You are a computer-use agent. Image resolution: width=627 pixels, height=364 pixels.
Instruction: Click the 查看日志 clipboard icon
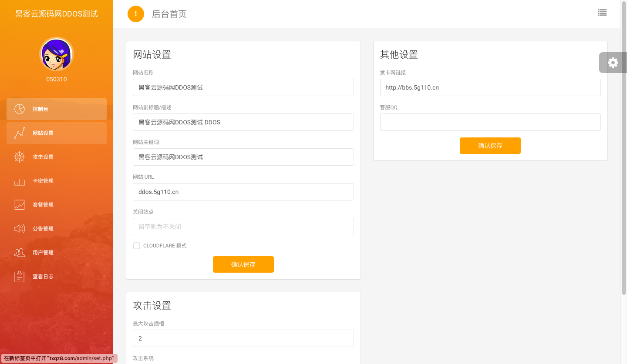(x=20, y=277)
